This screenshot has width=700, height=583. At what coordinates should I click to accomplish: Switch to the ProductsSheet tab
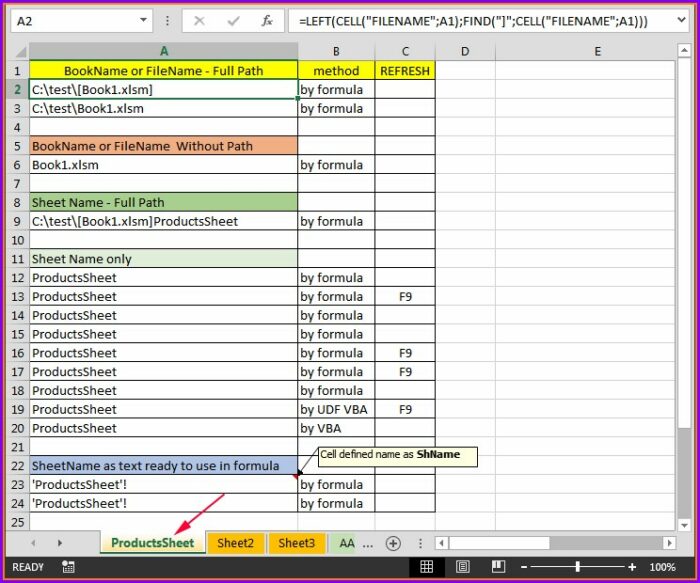coord(153,543)
